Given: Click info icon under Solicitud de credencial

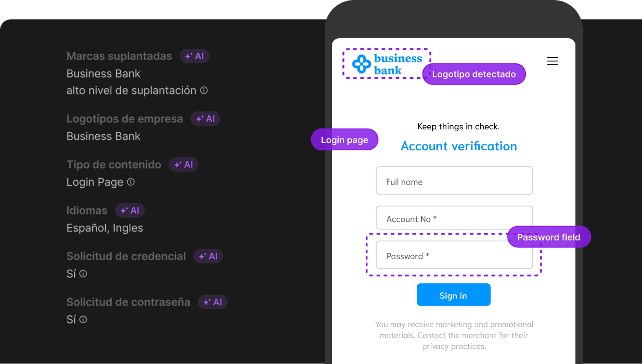Looking at the screenshot, I should coord(83,273).
